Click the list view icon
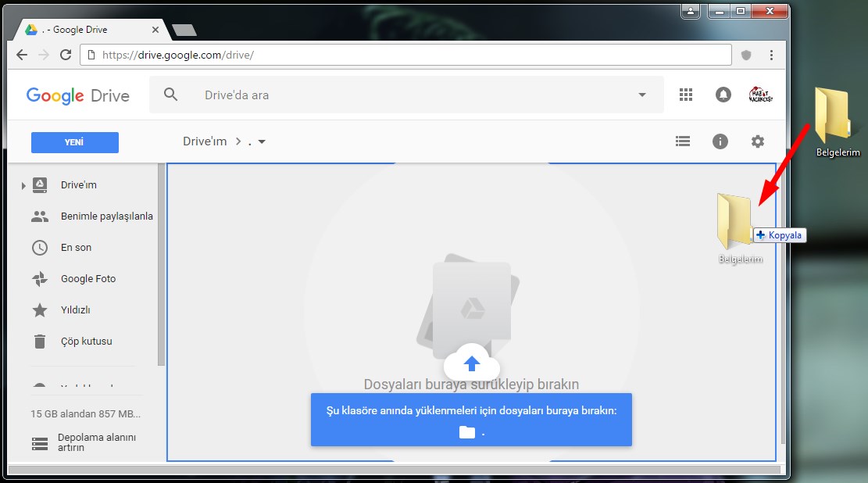Screen dimensions: 868x483 683,141
